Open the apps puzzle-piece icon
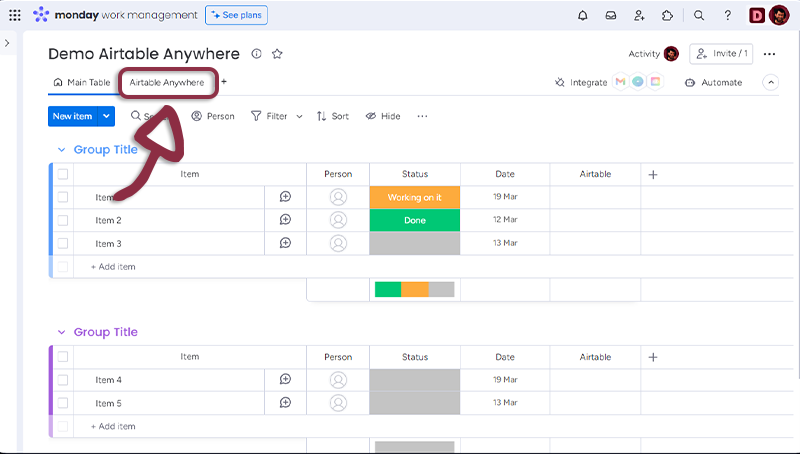800x456 pixels. coord(667,15)
